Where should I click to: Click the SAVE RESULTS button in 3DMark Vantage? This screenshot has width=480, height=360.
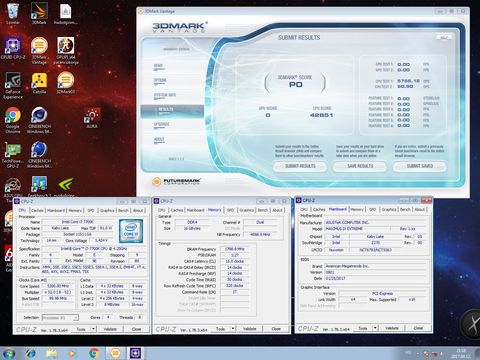360,166
